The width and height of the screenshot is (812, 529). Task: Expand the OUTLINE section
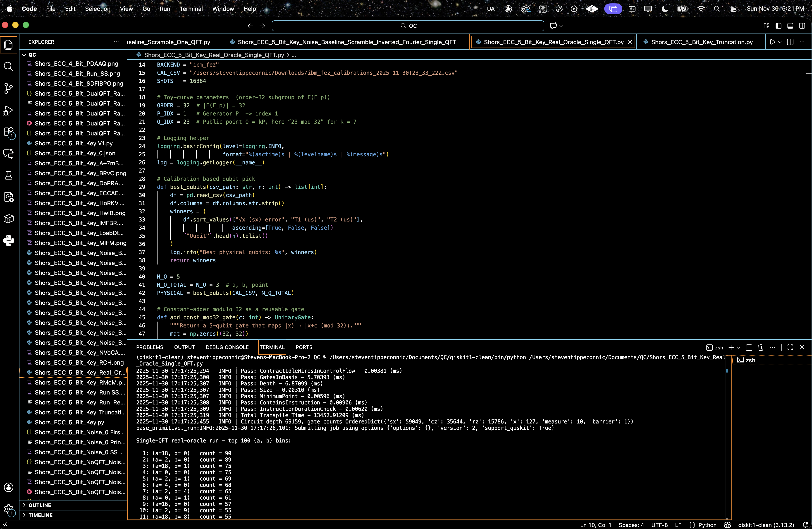(40, 505)
